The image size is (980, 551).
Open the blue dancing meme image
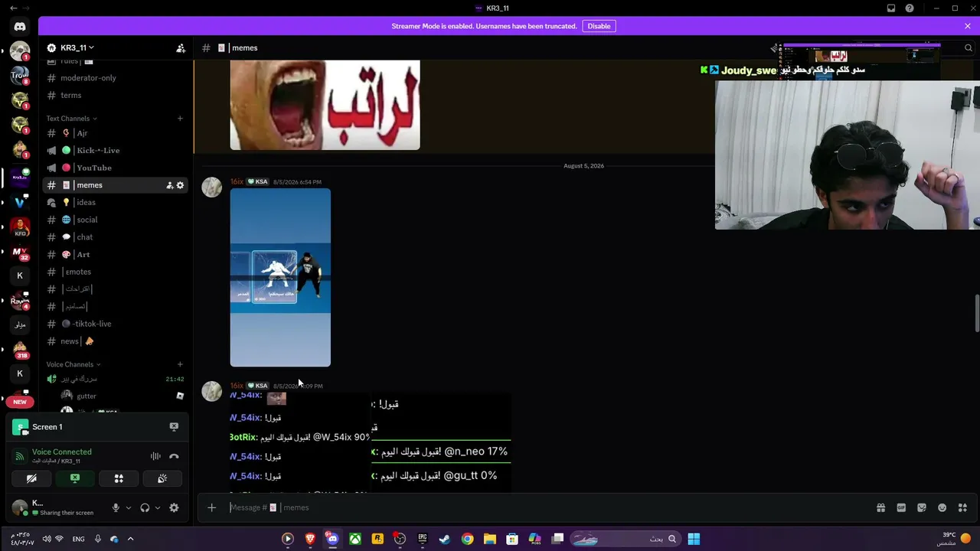[280, 278]
